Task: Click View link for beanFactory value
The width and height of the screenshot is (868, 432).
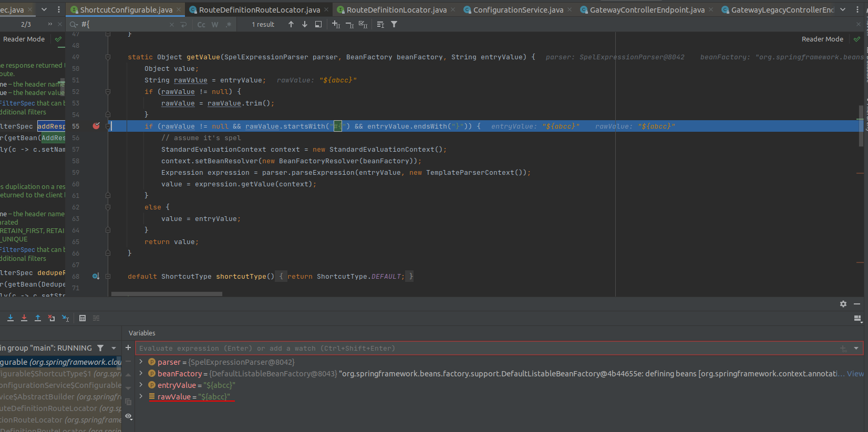Action: pos(855,374)
